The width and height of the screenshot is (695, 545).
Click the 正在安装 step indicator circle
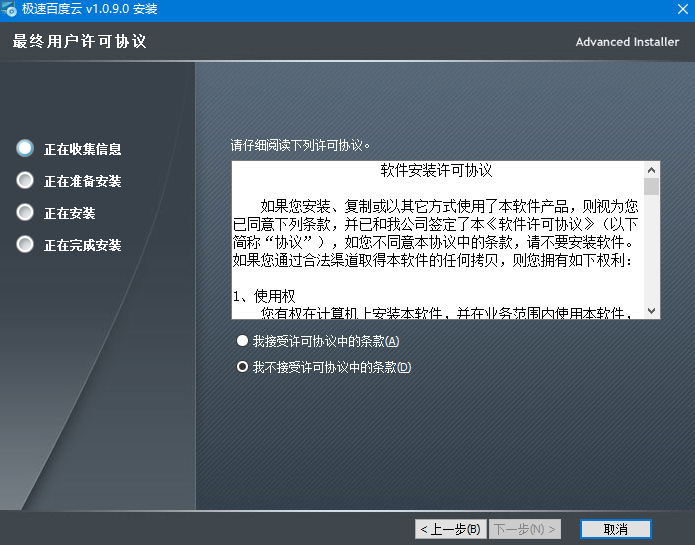[x=25, y=212]
